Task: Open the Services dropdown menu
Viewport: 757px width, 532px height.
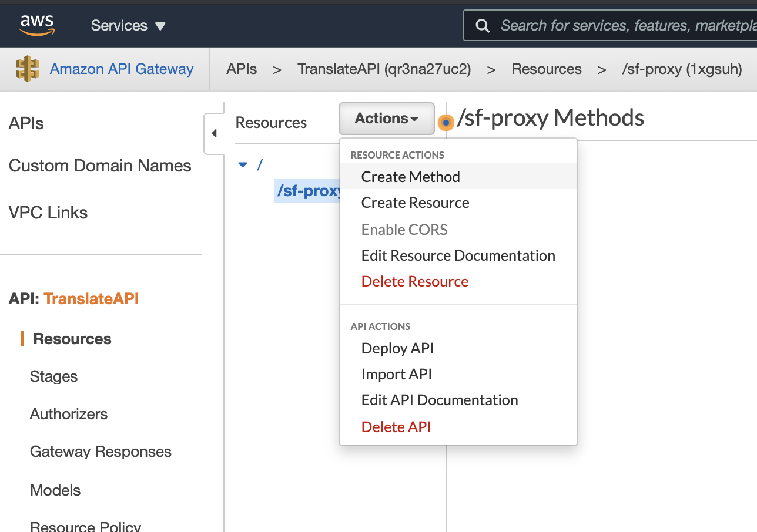Action: click(x=128, y=26)
